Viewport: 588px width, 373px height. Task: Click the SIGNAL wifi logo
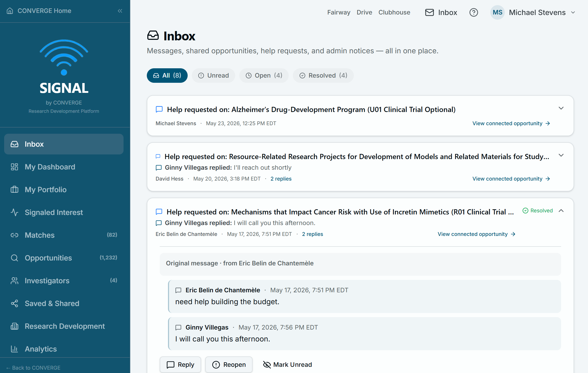tap(64, 57)
